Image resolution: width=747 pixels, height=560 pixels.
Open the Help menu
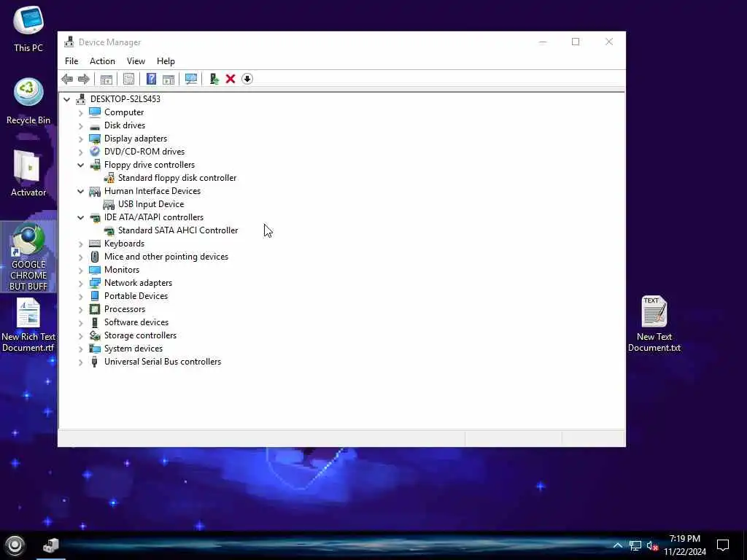(166, 61)
